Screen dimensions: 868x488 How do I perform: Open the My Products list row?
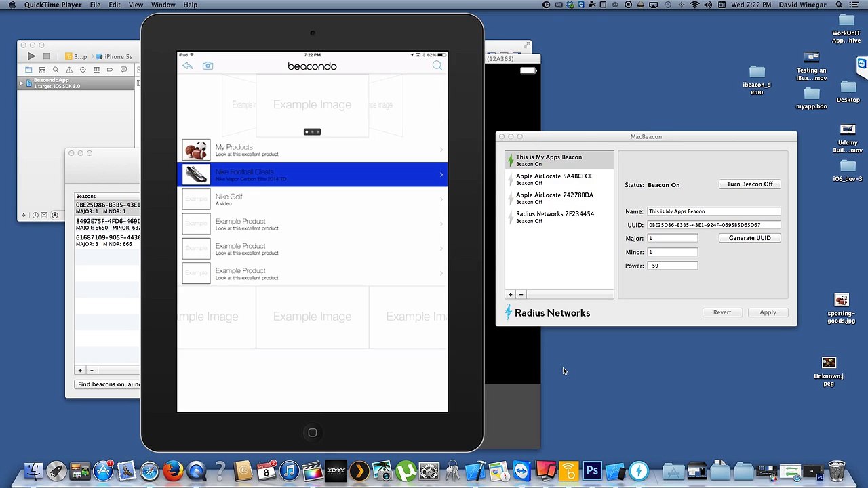coord(312,150)
